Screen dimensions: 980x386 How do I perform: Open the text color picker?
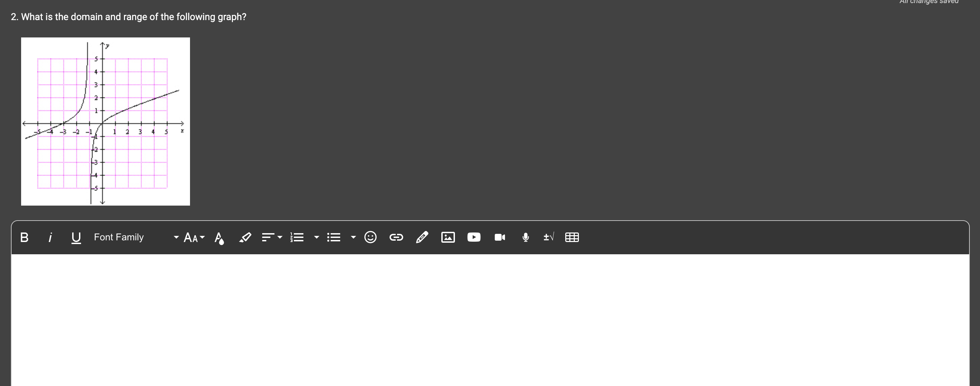tap(219, 238)
